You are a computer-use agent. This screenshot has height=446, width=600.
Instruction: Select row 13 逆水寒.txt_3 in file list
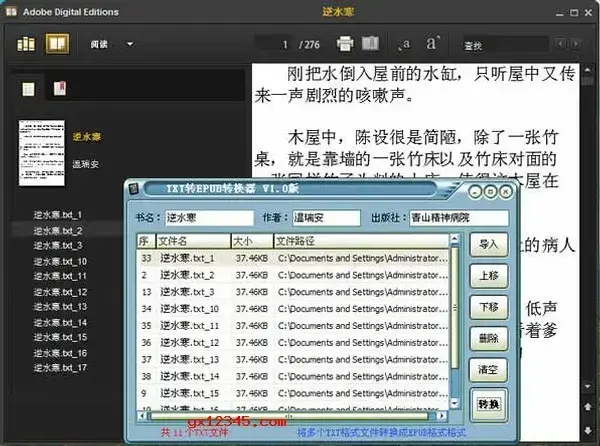pyautogui.click(x=293, y=292)
